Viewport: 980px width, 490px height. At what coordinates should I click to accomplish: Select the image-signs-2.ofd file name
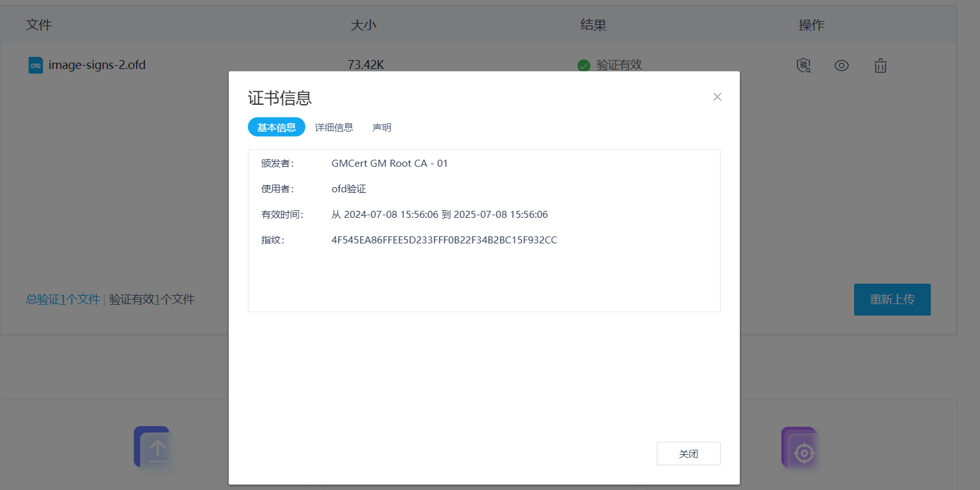point(97,65)
